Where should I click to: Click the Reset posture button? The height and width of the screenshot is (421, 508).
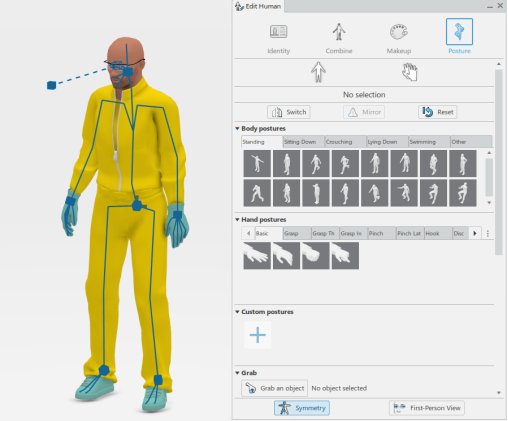(437, 112)
